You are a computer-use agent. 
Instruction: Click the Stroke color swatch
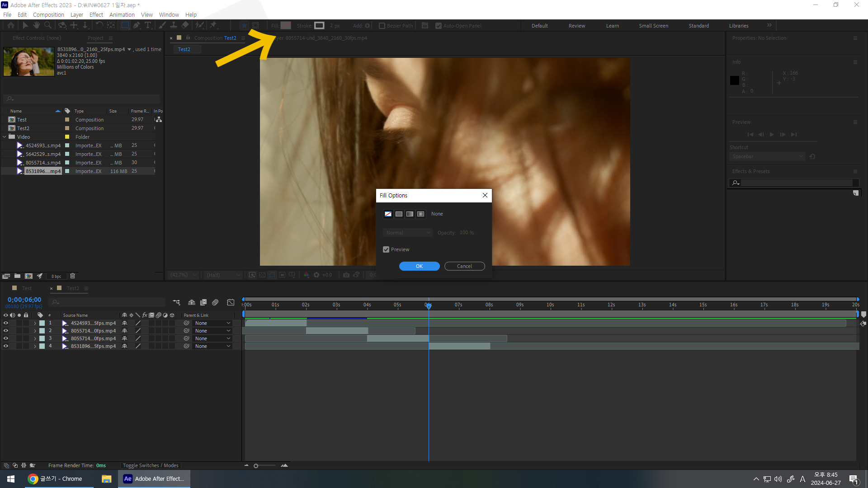(x=319, y=26)
